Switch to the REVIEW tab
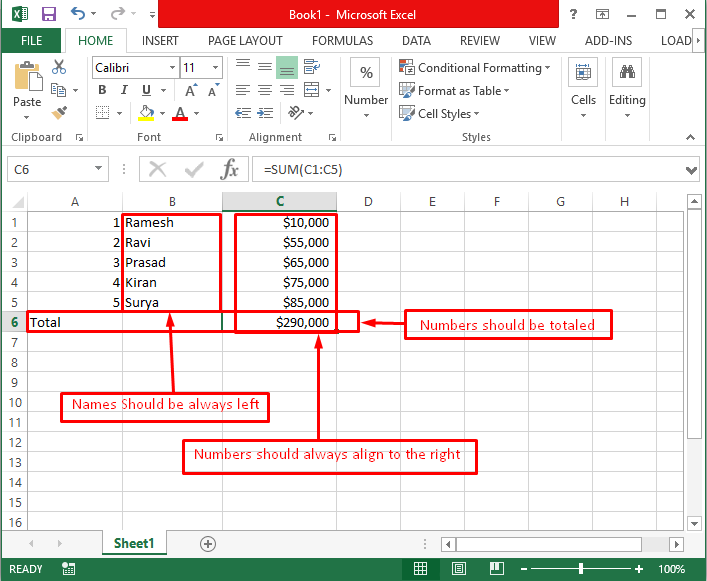707x581 pixels. [x=480, y=41]
